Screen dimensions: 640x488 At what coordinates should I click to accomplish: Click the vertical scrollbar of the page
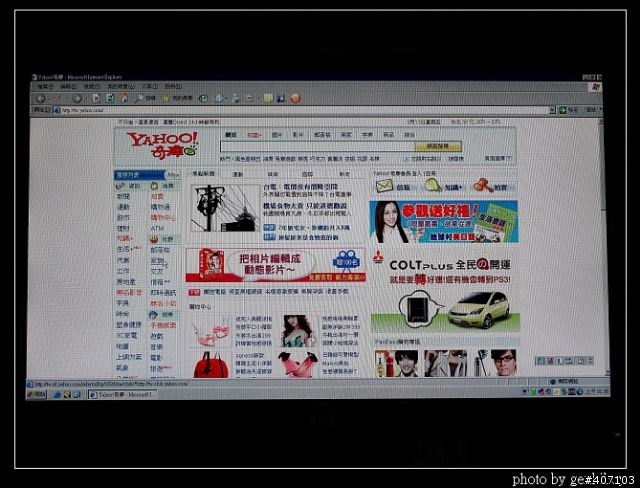pyautogui.click(x=604, y=246)
